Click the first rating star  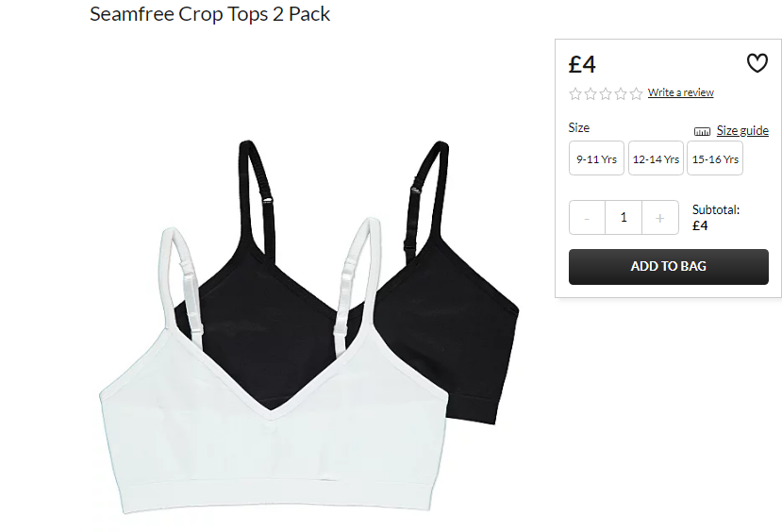coord(575,93)
